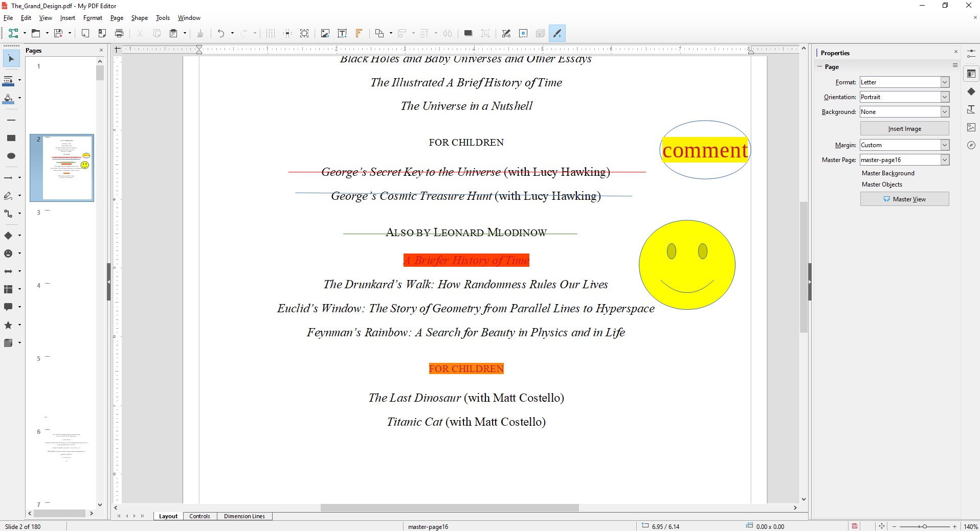980x531 pixels.
Task: Choose the Basic Shapes diamond tool
Action: (x=9, y=236)
